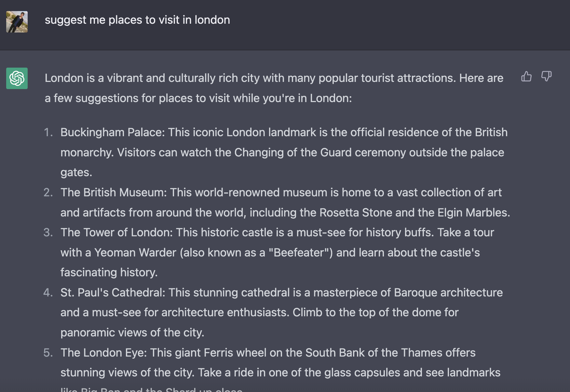Click the intro sentence "London is a vibrant"
Viewport: 570px width, 392px height.
(104, 78)
